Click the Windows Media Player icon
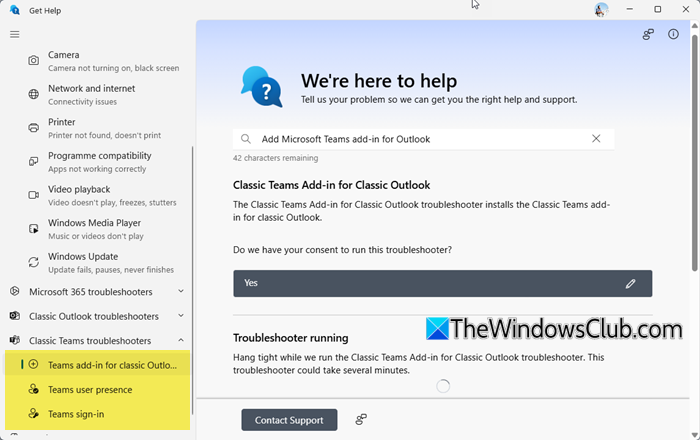700x440 pixels. tap(33, 228)
